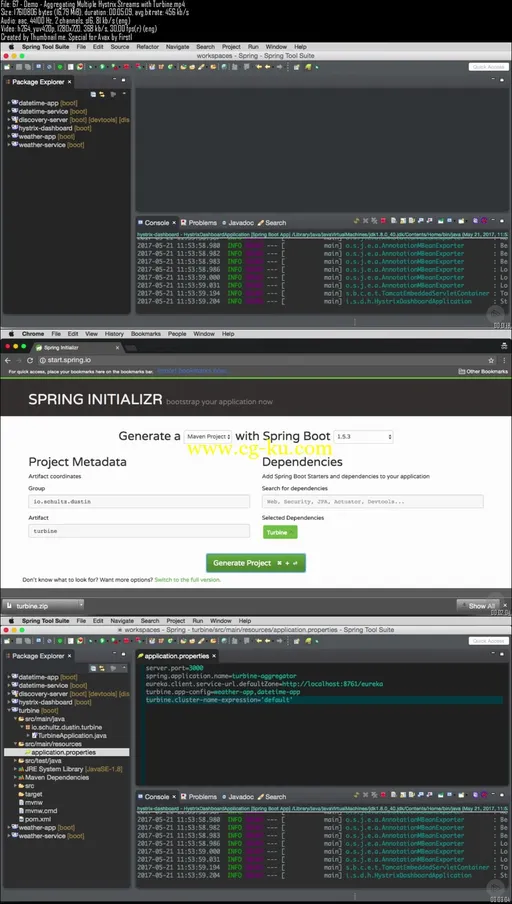Reload the start.spring.io page
This screenshot has height=904, width=512.
tap(30, 360)
